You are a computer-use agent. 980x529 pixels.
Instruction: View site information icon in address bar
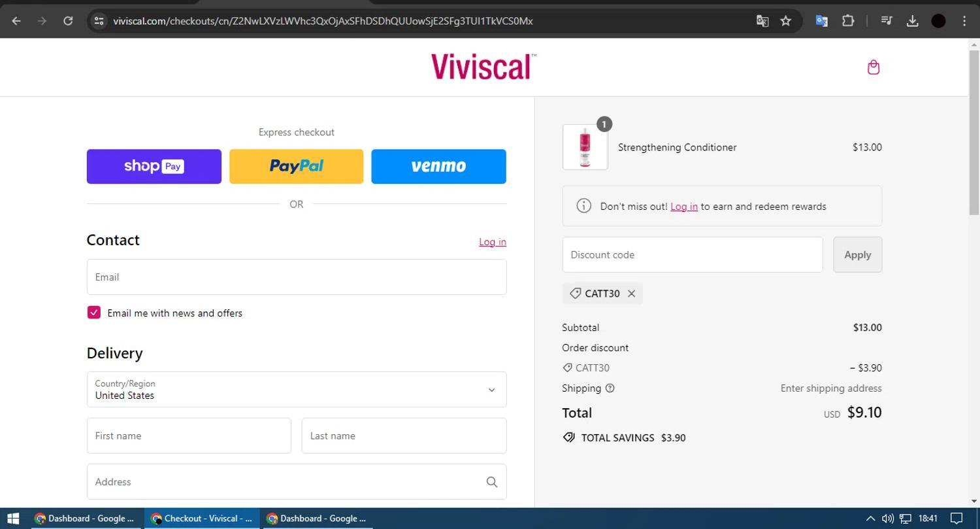pos(99,21)
